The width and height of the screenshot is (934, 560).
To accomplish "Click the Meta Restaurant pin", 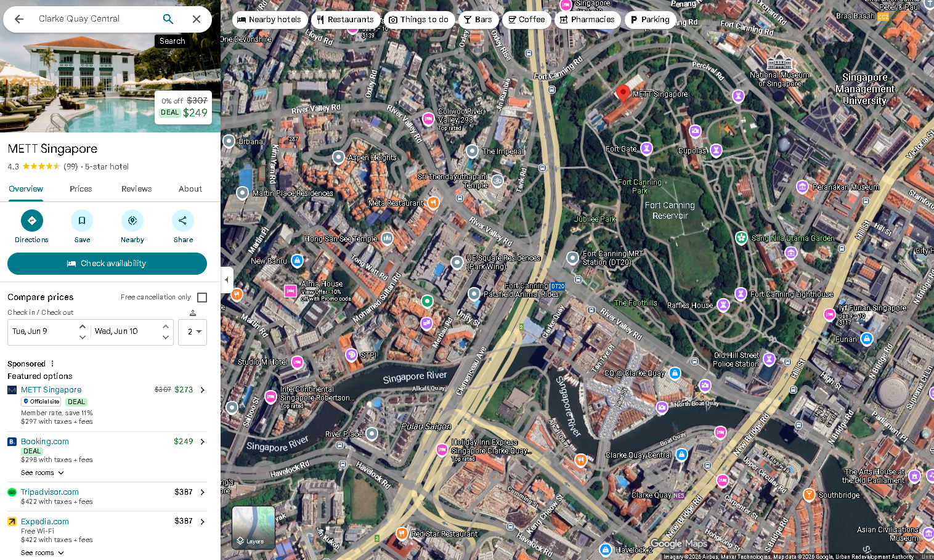I will coord(434,202).
